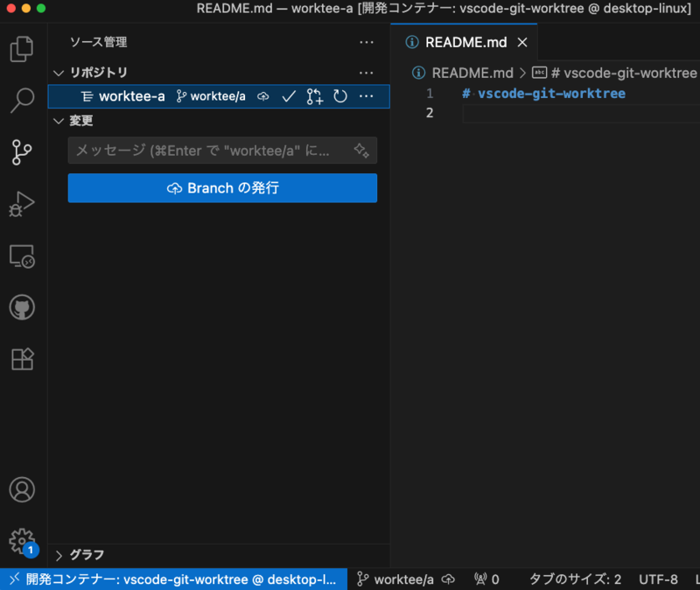Open the GitHub view in the sidebar

coord(22,307)
